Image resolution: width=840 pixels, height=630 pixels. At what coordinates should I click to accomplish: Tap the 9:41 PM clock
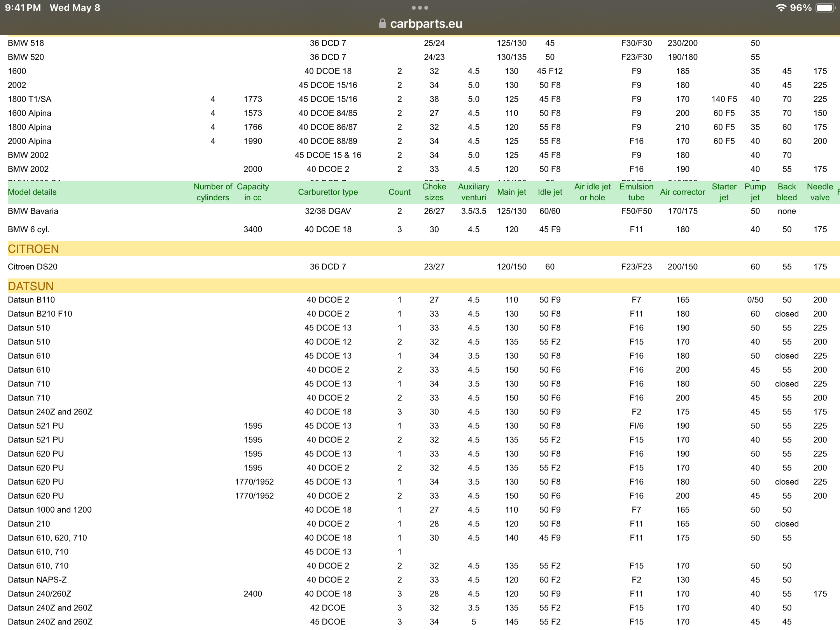tap(23, 8)
